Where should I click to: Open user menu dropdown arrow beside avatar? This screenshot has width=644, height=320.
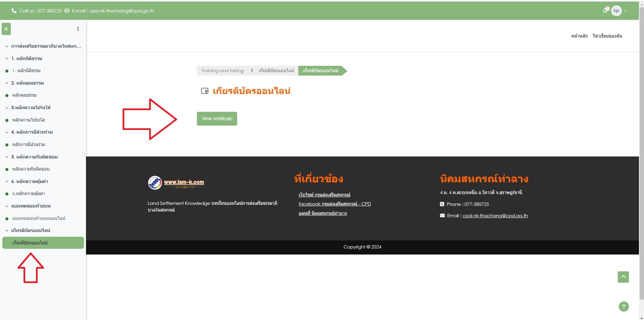(x=626, y=11)
